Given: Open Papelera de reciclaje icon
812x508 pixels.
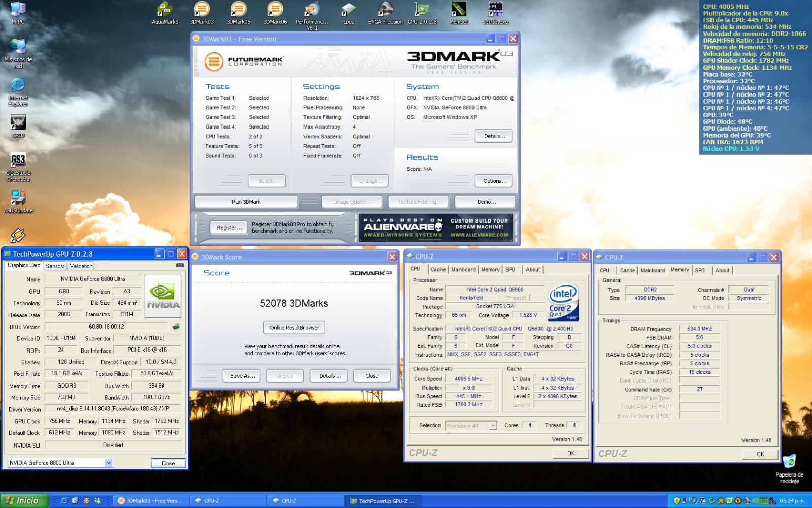Looking at the screenshot, I should point(789,468).
